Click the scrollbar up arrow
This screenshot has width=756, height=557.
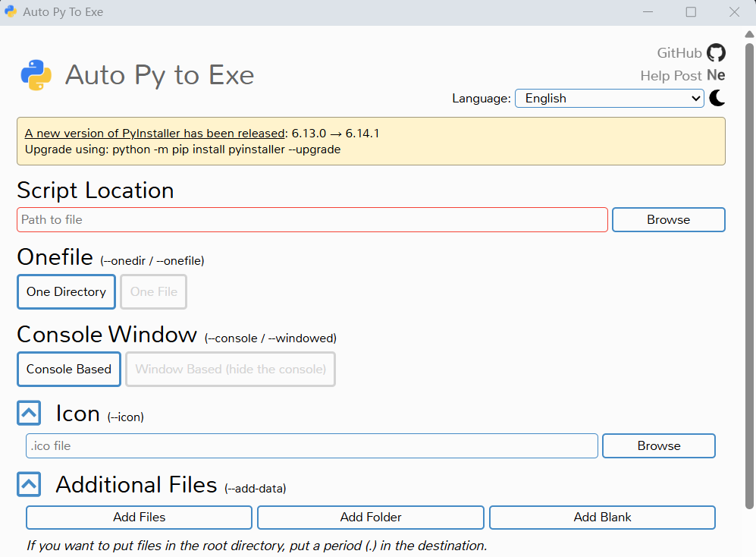[749, 34]
